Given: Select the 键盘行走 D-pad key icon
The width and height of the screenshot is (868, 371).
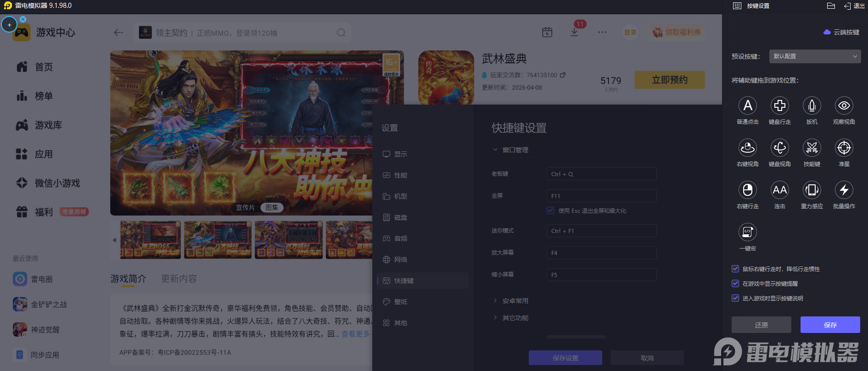Looking at the screenshot, I should [779, 105].
